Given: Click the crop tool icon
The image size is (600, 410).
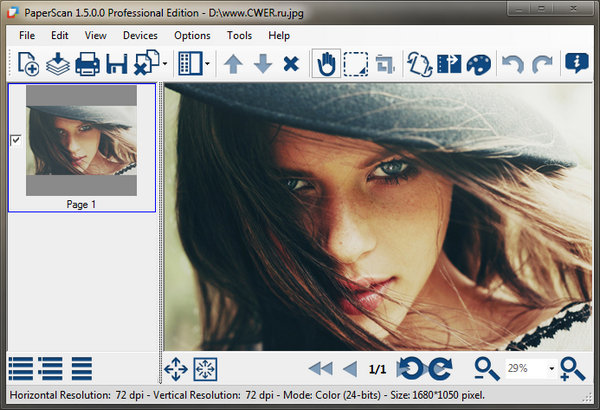Looking at the screenshot, I should 385,64.
